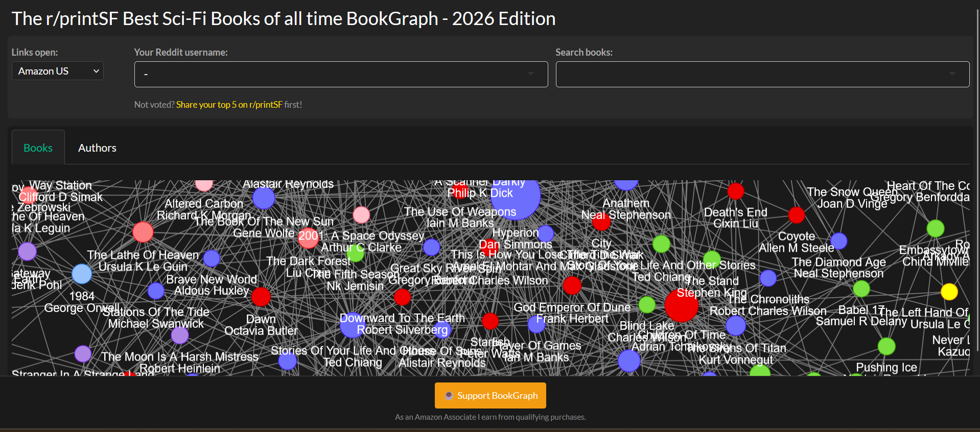Viewport: 980px width, 432px height.
Task: Select the large blue Philip K Dick node
Action: [516, 196]
